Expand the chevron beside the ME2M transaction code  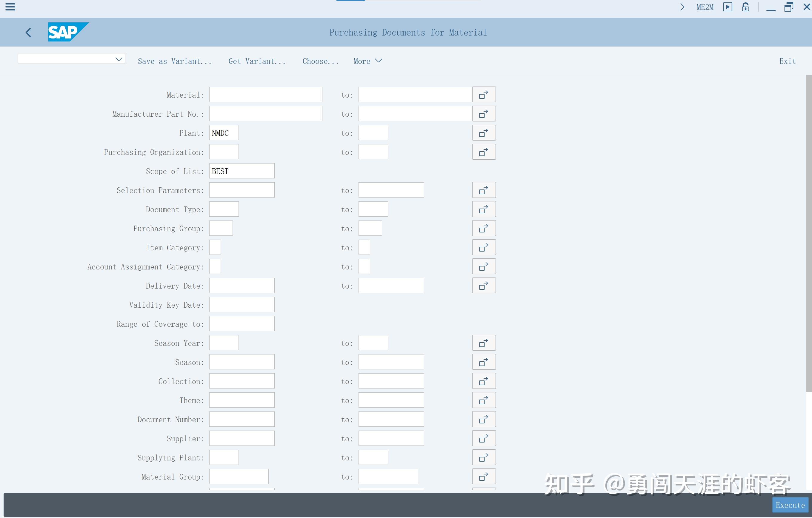tap(682, 7)
